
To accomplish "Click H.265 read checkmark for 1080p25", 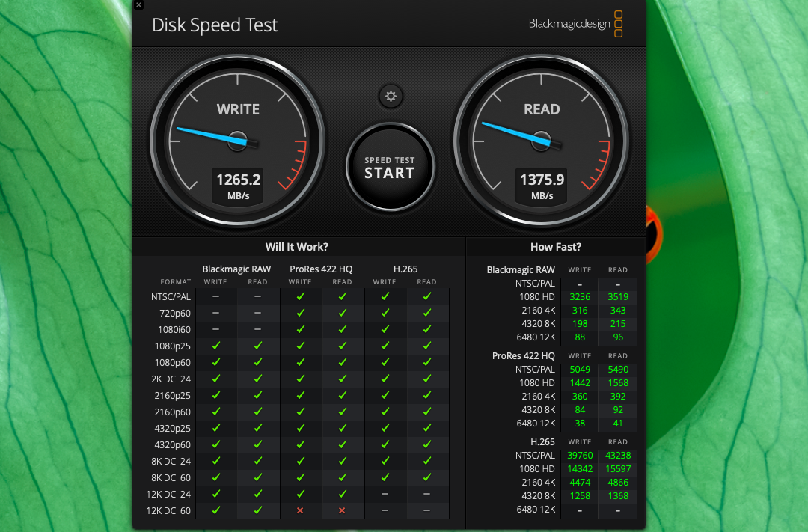I will coord(427,346).
